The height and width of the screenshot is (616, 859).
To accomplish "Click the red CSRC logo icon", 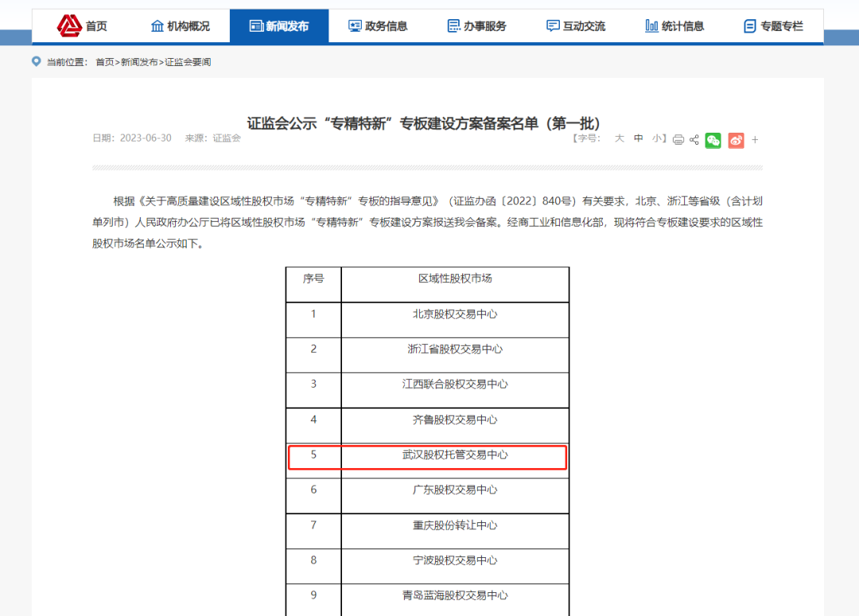I will click(x=69, y=25).
